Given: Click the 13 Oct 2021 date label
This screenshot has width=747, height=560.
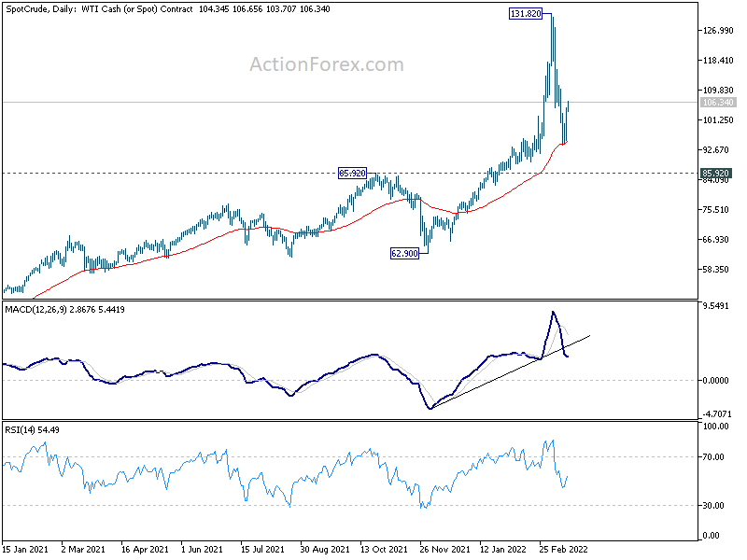Looking at the screenshot, I should click(384, 549).
